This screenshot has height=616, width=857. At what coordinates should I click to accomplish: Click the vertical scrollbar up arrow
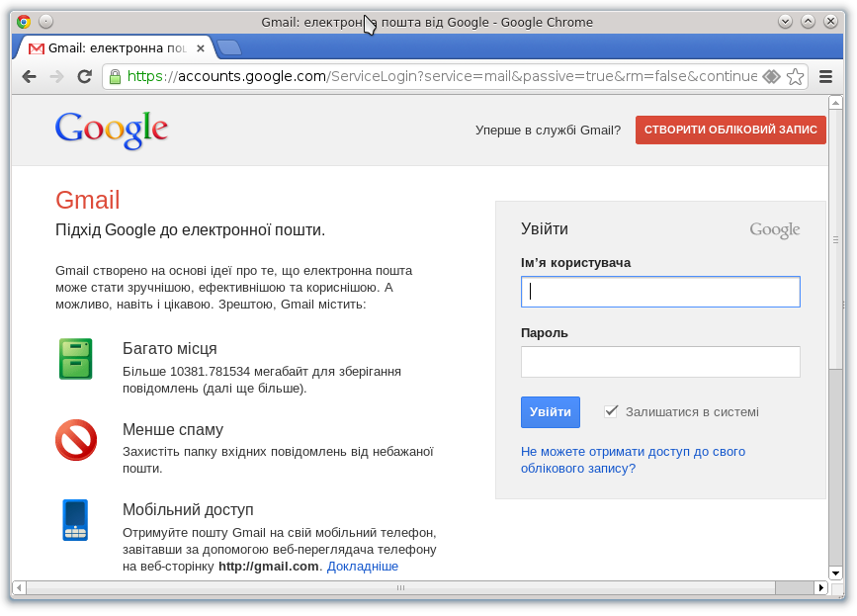(835, 103)
